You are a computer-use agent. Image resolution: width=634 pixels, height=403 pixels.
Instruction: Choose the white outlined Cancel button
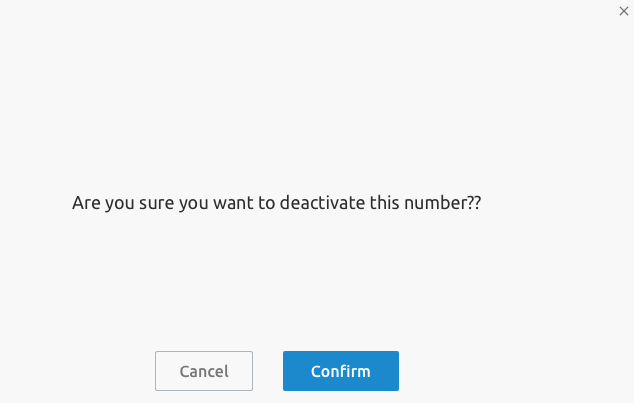(204, 371)
